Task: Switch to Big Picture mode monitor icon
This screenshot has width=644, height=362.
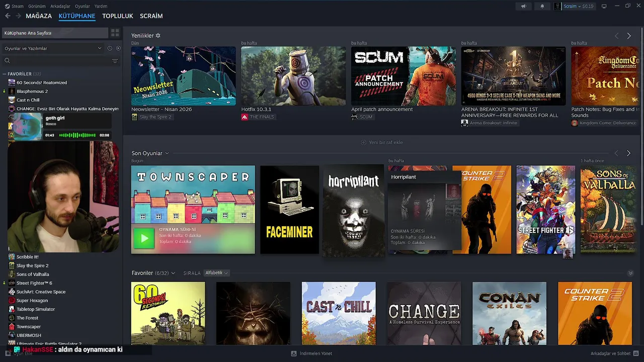Action: tap(604, 6)
